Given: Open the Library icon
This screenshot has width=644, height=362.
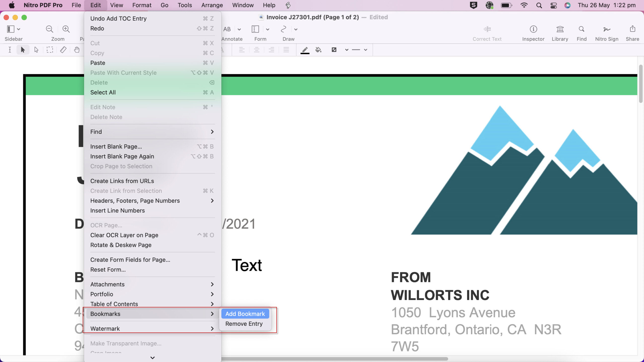Looking at the screenshot, I should pos(560,29).
